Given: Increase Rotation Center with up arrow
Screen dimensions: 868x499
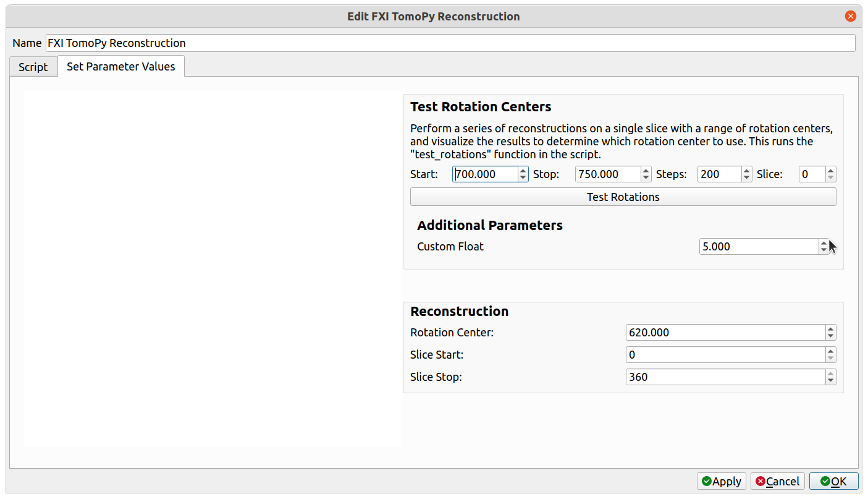Looking at the screenshot, I should point(831,329).
